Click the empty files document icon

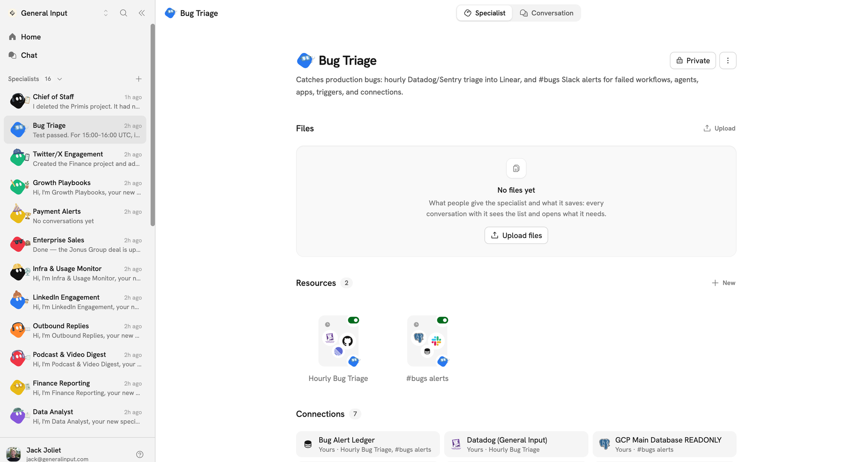(x=516, y=168)
